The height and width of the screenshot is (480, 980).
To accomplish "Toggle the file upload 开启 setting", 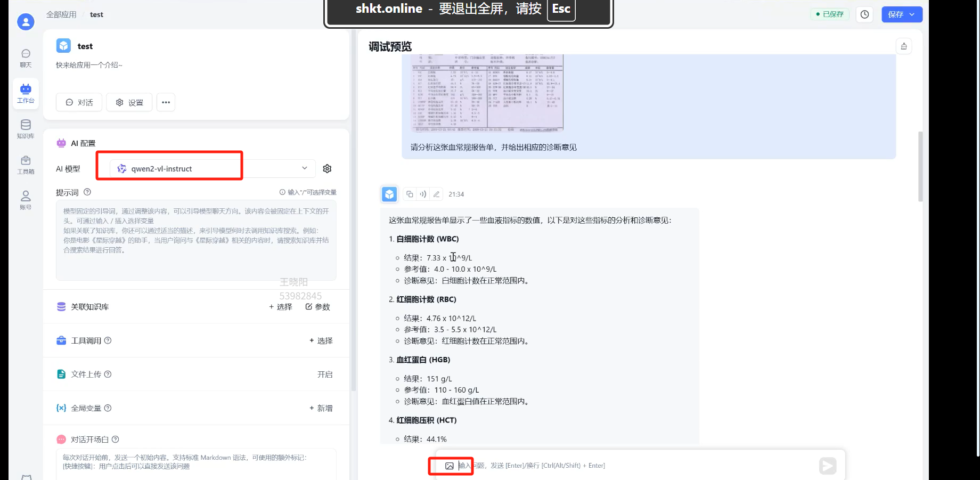I will click(324, 375).
